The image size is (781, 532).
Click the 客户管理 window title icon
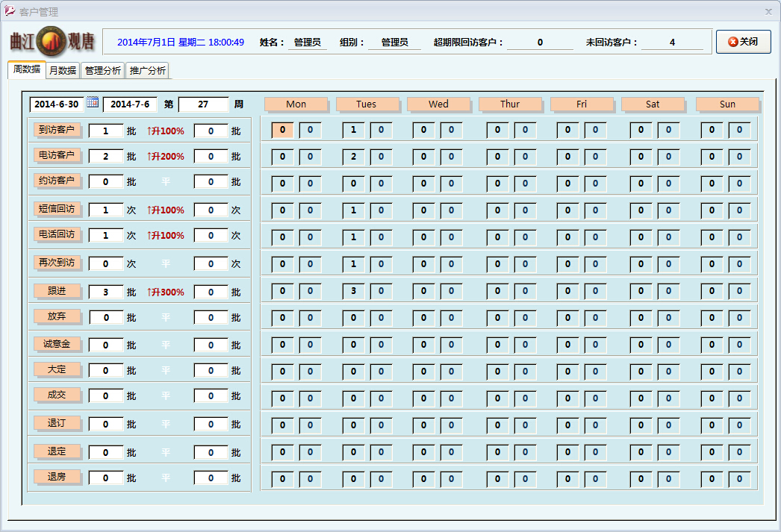click(9, 10)
